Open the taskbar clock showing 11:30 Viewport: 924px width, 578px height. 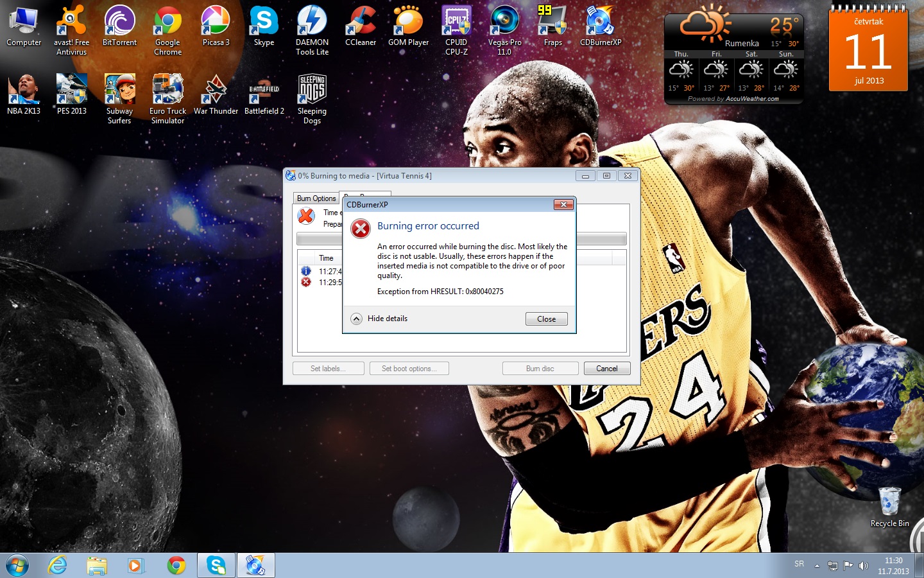coord(893,566)
